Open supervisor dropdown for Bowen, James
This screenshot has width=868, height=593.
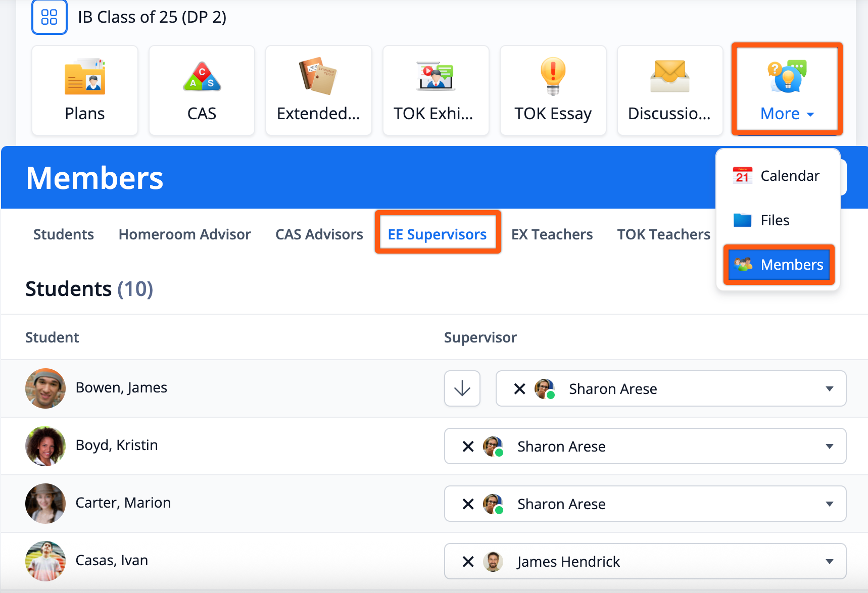coord(829,389)
